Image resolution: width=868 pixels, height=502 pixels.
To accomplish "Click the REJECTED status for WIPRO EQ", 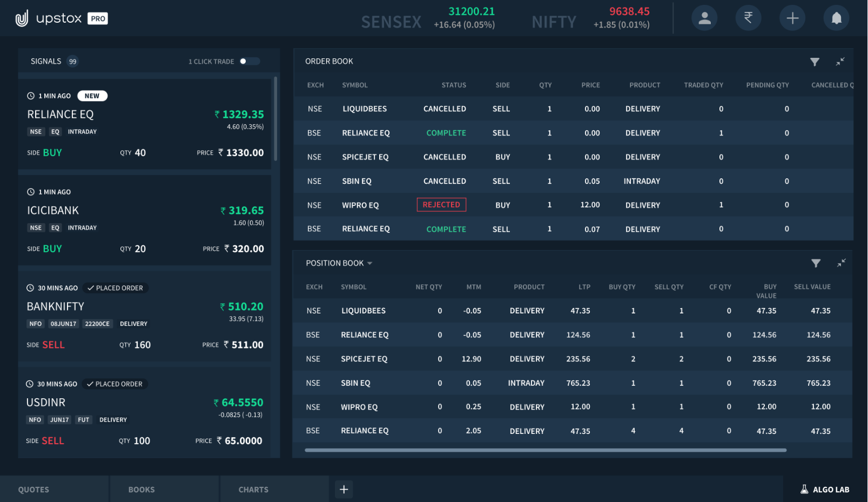I will click(x=441, y=205).
